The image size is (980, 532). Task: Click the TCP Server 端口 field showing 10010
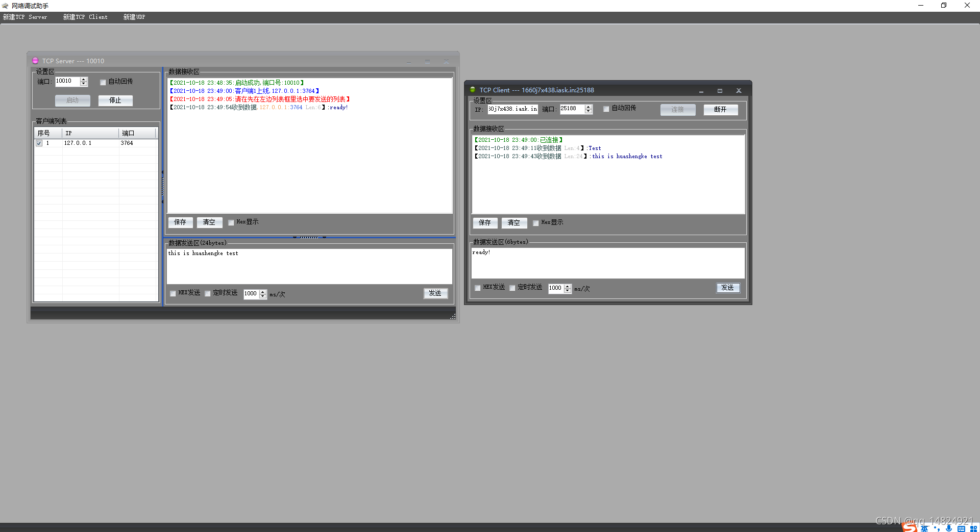pyautogui.click(x=68, y=82)
